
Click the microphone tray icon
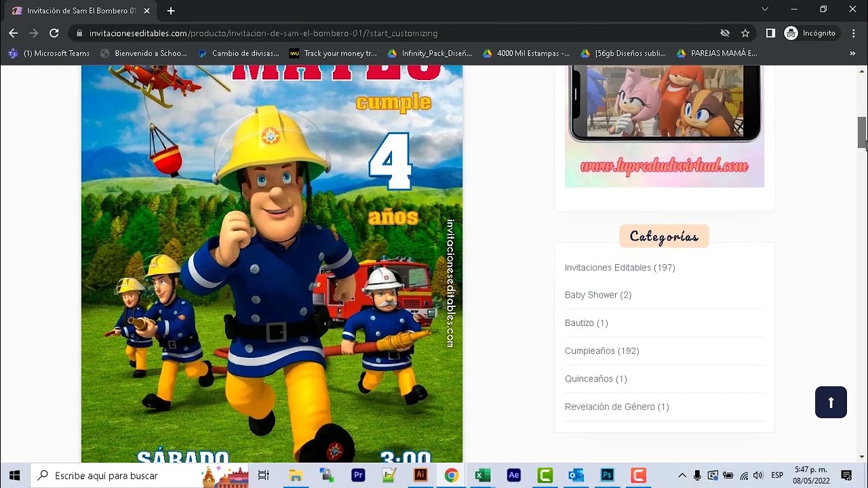[697, 475]
